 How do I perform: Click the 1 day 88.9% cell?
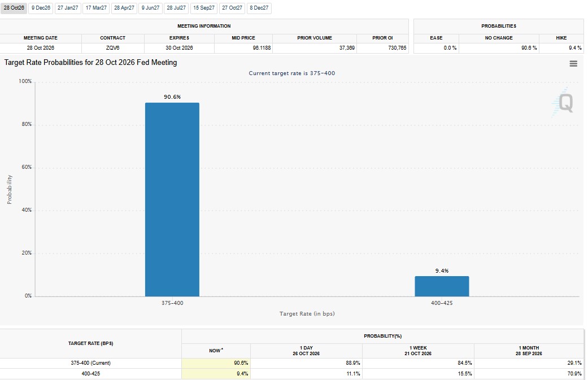pos(306,362)
